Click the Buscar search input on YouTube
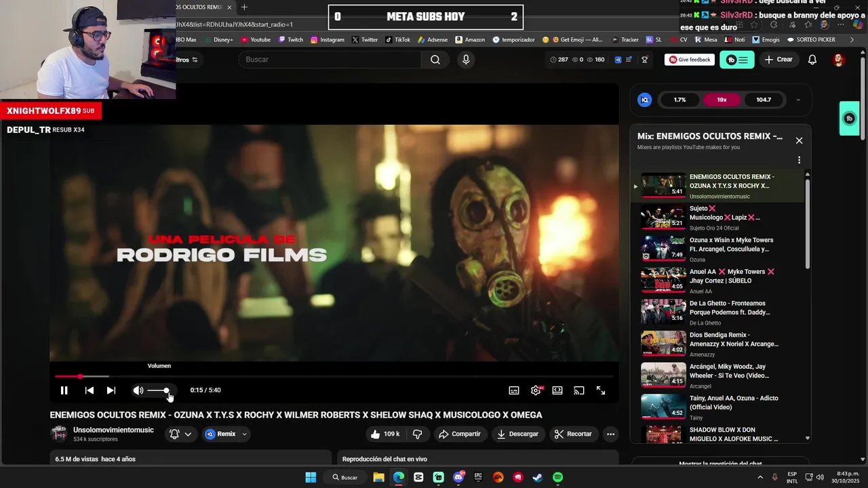 330,60
